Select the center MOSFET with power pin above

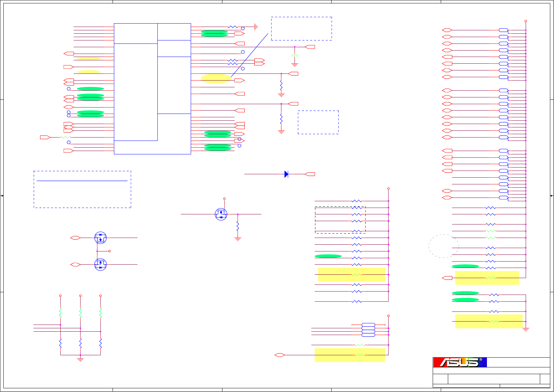[221, 214]
